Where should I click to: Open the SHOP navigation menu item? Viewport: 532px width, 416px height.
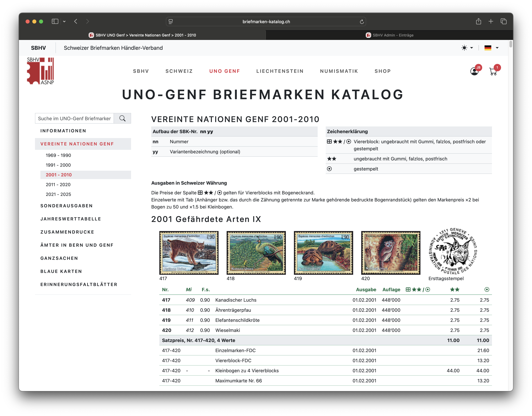(x=383, y=71)
